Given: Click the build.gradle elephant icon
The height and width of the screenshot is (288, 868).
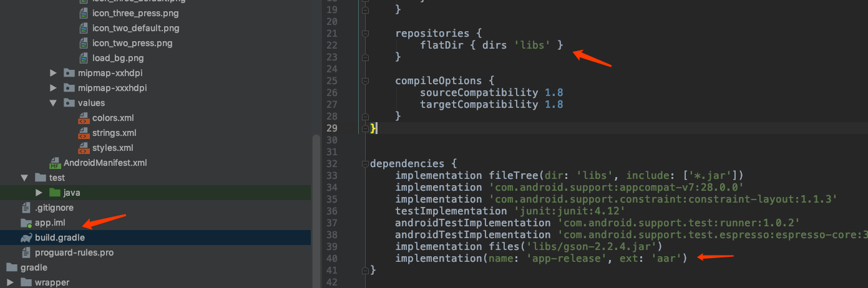Looking at the screenshot, I should tap(26, 238).
